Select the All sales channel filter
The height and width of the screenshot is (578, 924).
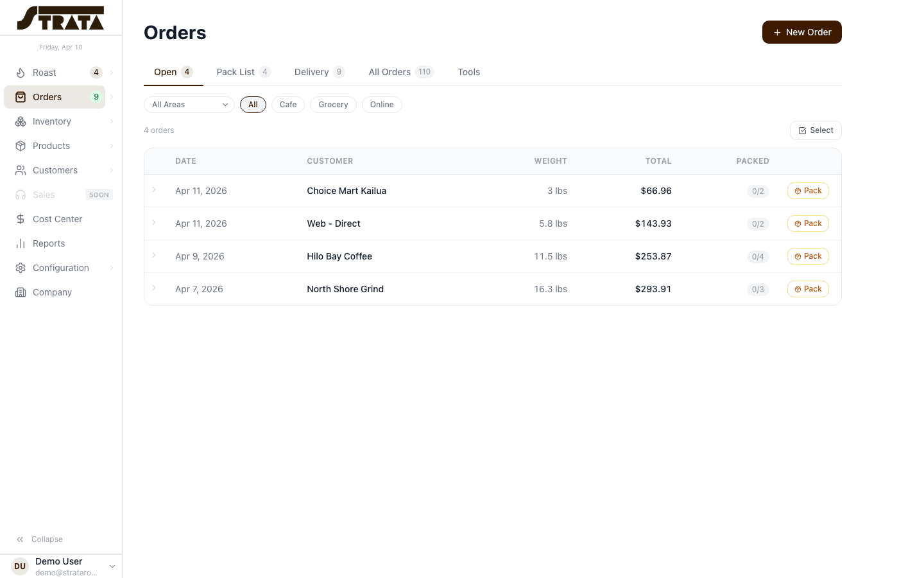click(x=253, y=104)
